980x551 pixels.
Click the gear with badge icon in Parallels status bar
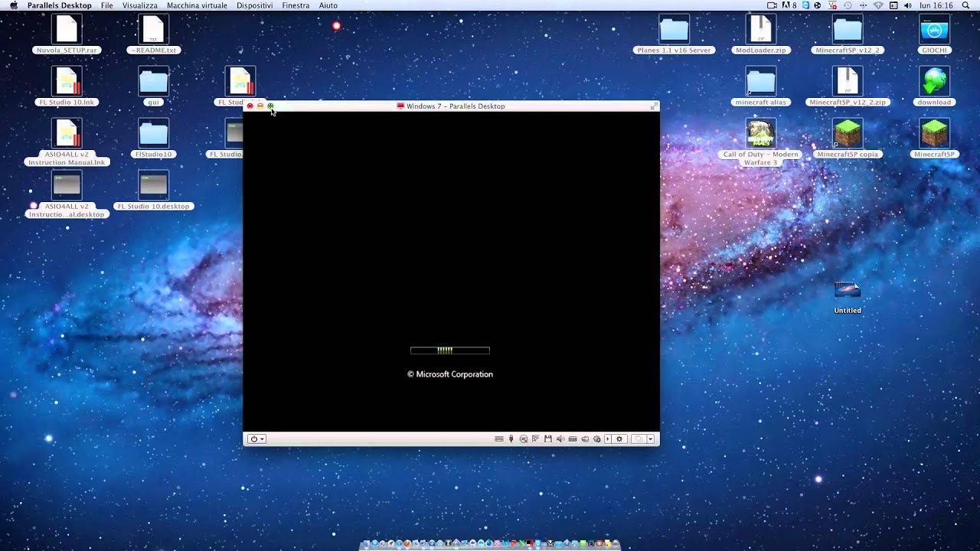(x=597, y=439)
